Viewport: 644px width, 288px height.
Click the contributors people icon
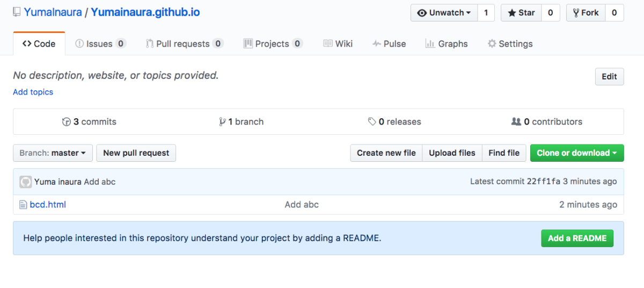pos(516,122)
